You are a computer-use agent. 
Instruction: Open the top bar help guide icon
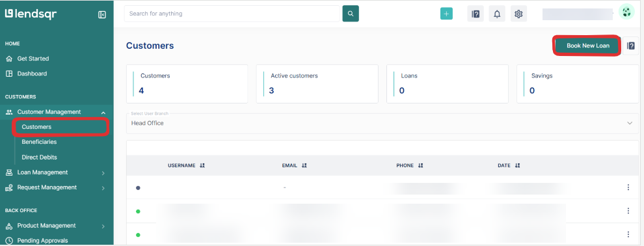[x=476, y=14]
